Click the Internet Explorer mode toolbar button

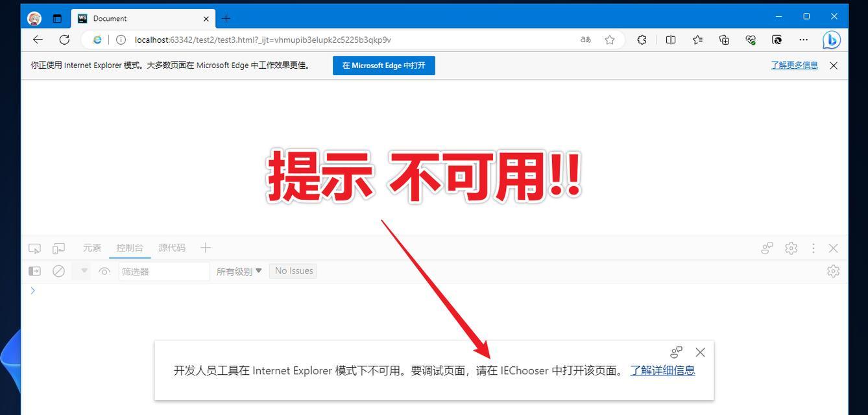(x=777, y=40)
